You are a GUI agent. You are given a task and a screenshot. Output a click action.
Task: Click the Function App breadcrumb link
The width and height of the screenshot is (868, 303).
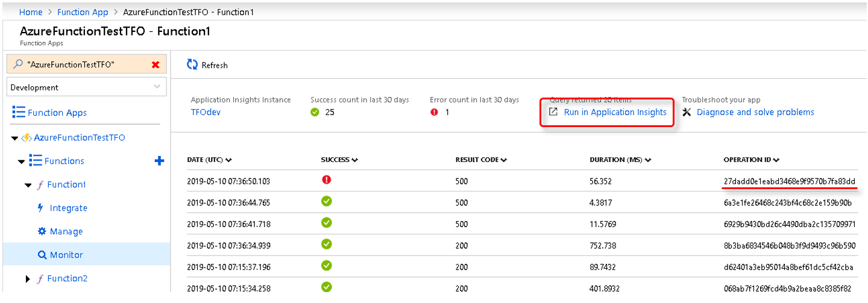[83, 12]
